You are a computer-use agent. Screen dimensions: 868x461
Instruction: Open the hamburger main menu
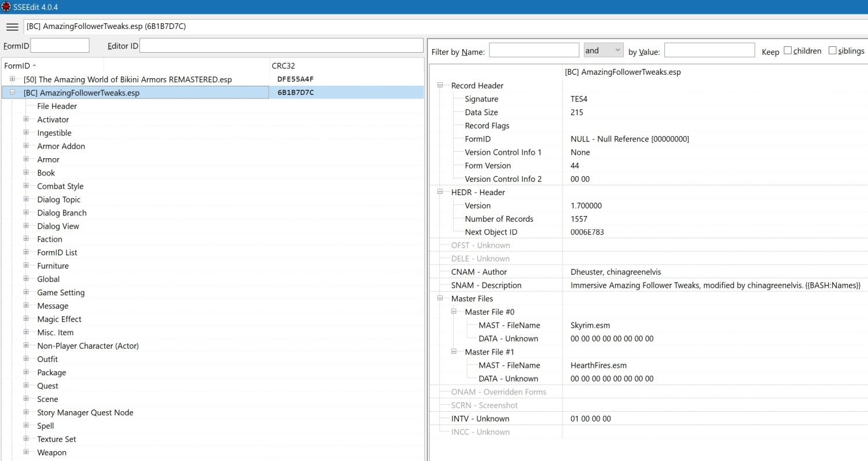(12, 27)
